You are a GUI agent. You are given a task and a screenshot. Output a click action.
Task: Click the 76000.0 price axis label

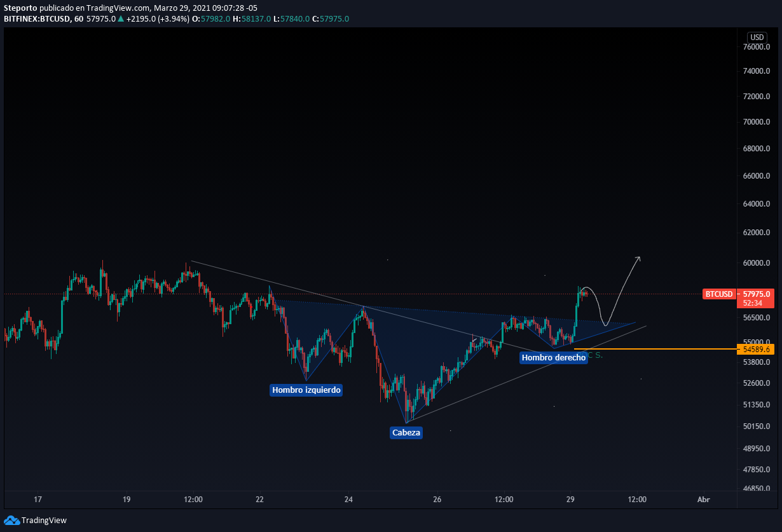click(x=757, y=47)
